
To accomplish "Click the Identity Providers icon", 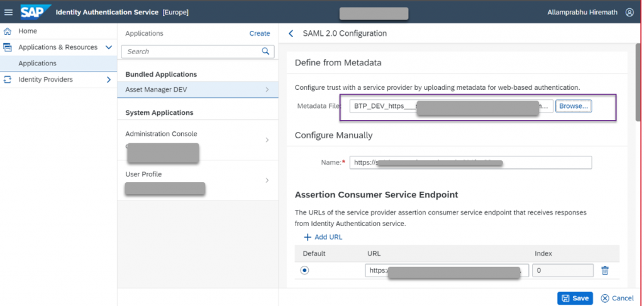I will click(x=8, y=79).
